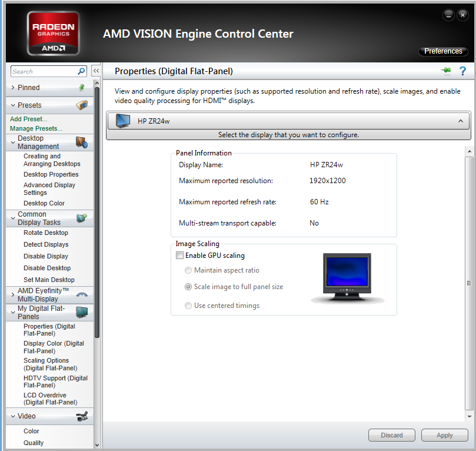The height and width of the screenshot is (451, 476).
Task: Open Video Quality page
Action: pos(34,443)
